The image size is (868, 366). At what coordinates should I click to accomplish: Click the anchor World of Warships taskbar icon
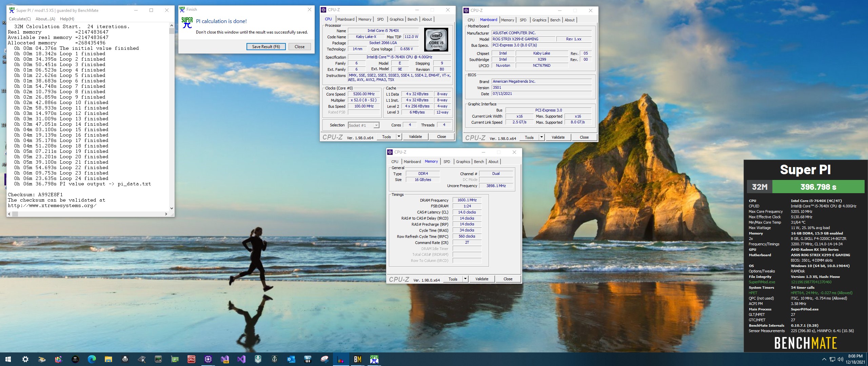coord(275,359)
